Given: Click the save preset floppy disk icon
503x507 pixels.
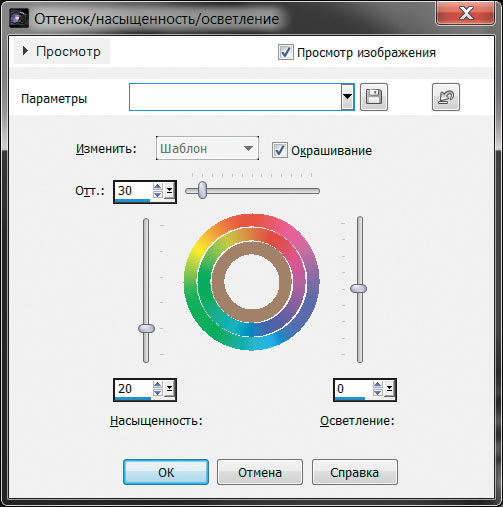Looking at the screenshot, I should click(x=374, y=97).
